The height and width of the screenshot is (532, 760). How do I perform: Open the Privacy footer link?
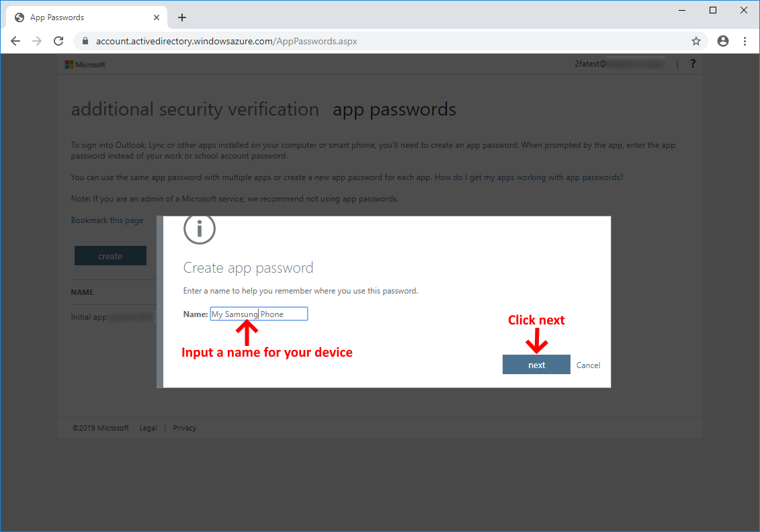[x=185, y=428]
